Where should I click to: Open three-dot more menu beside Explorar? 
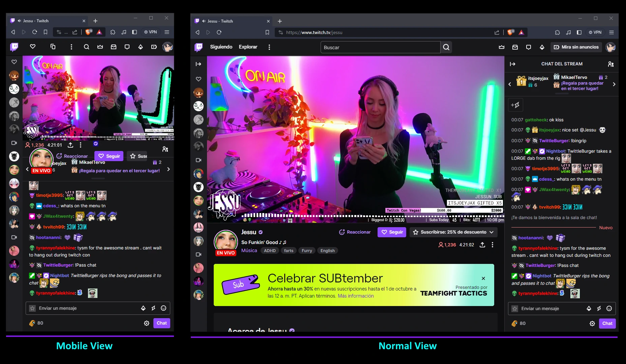269,47
